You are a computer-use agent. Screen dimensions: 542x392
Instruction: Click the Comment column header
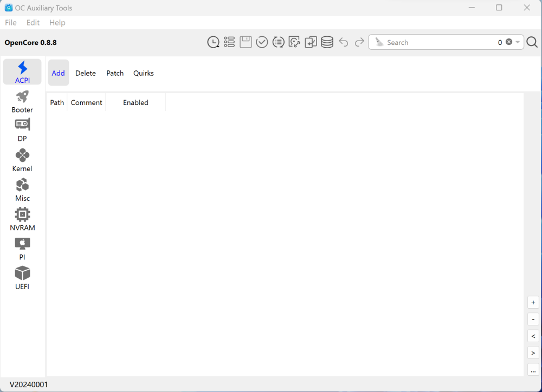click(86, 102)
